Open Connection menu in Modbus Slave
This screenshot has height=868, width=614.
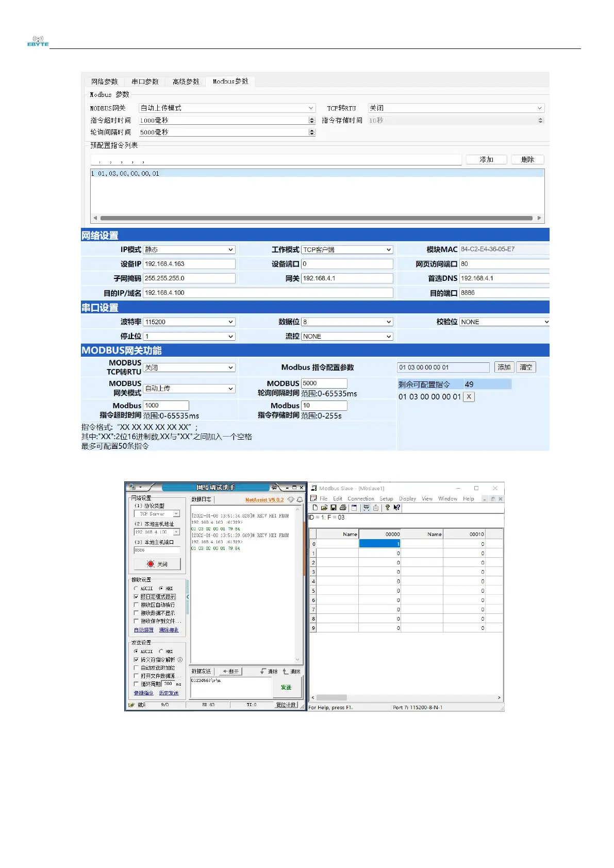tap(361, 498)
